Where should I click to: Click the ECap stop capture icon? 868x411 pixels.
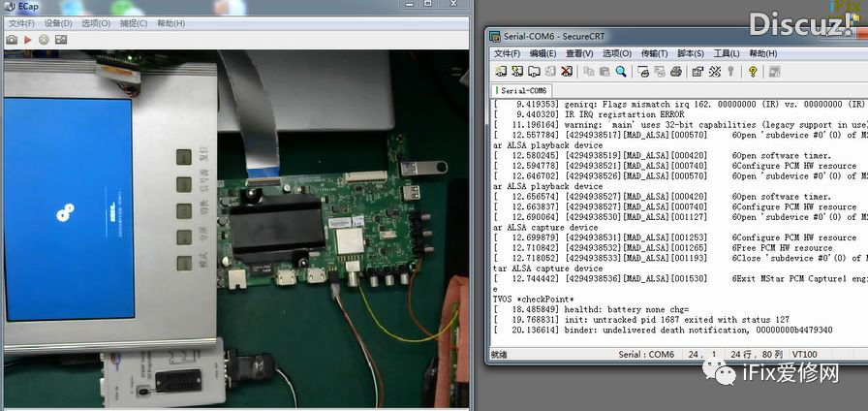pos(44,40)
